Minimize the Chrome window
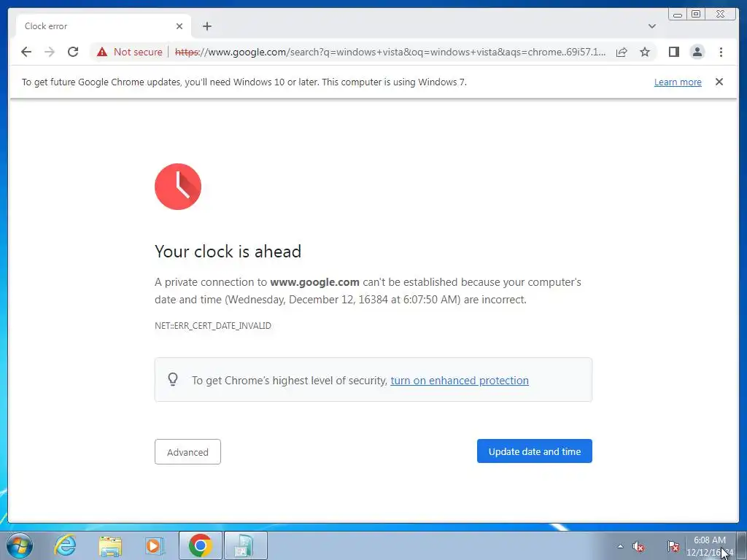 click(678, 14)
